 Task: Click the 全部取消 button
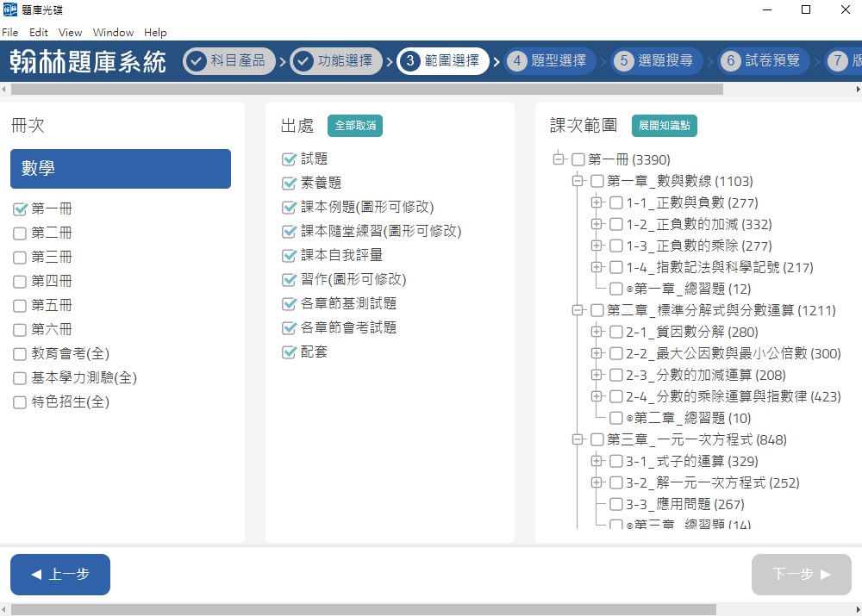coord(355,126)
